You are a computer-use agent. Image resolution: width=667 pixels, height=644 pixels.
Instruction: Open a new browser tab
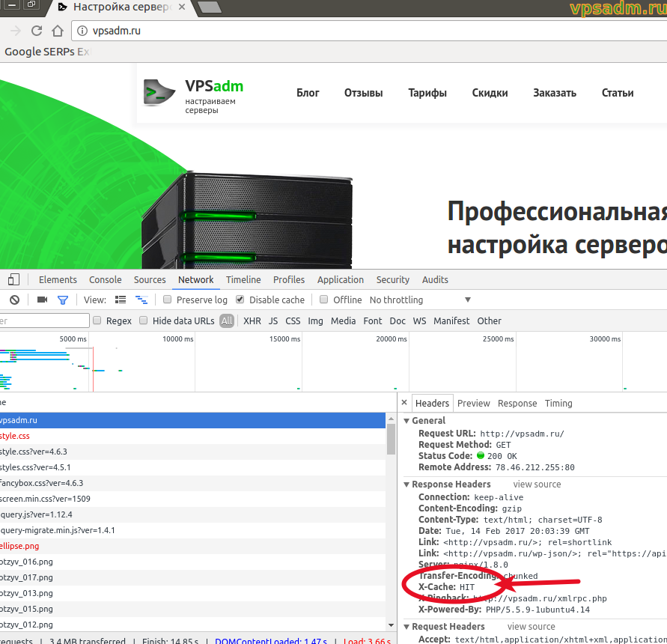[x=210, y=7]
